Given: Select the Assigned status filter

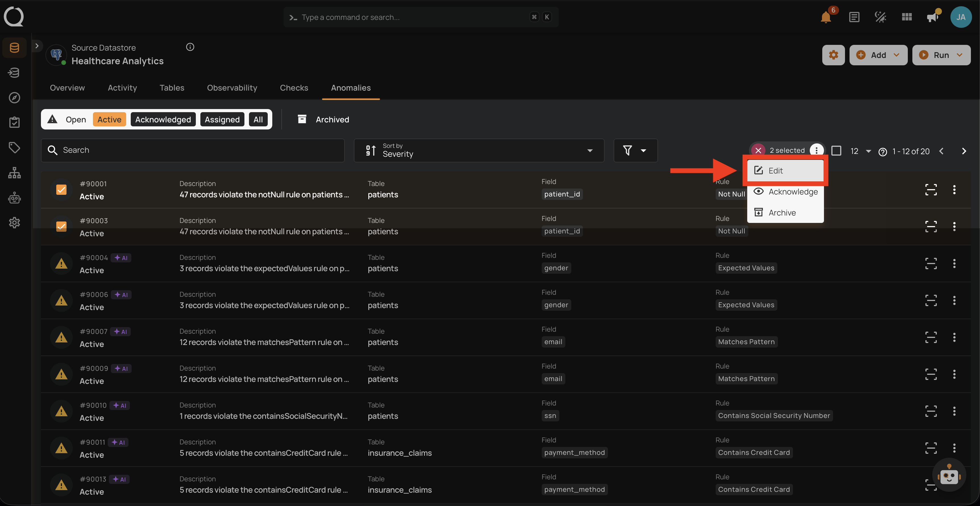Looking at the screenshot, I should click(x=222, y=119).
